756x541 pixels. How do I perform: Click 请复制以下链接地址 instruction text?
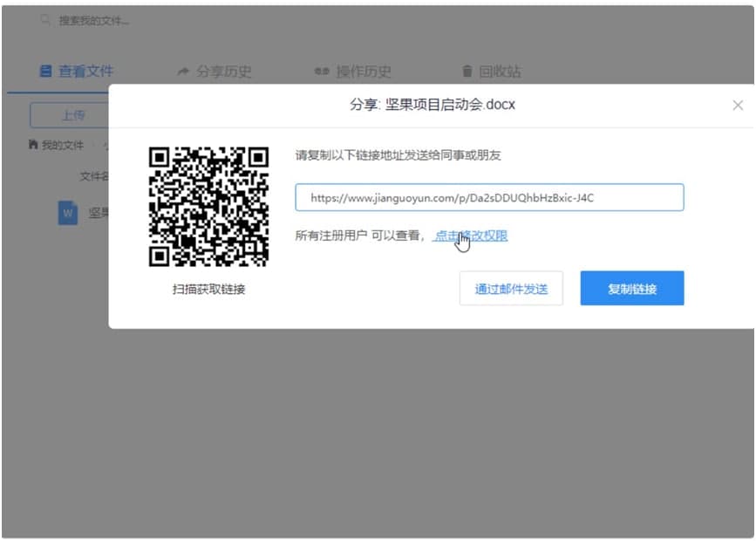click(x=398, y=155)
